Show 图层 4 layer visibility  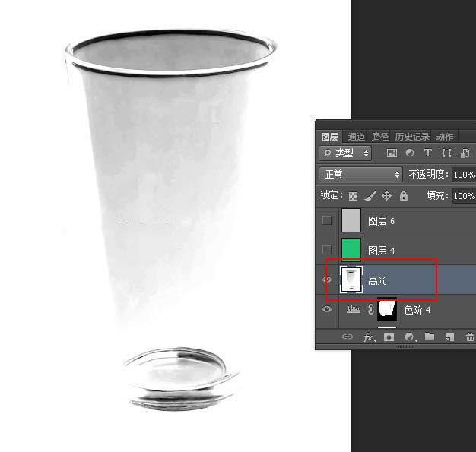coord(327,250)
